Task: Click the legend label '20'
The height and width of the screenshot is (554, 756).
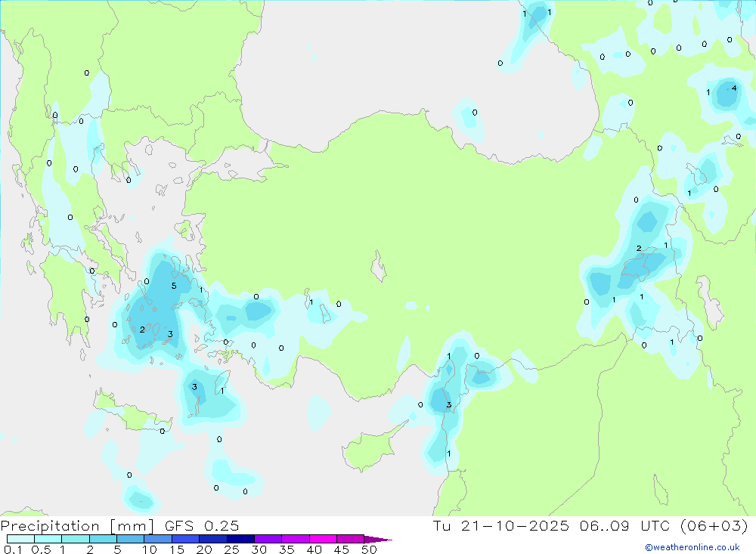Action: tap(204, 549)
